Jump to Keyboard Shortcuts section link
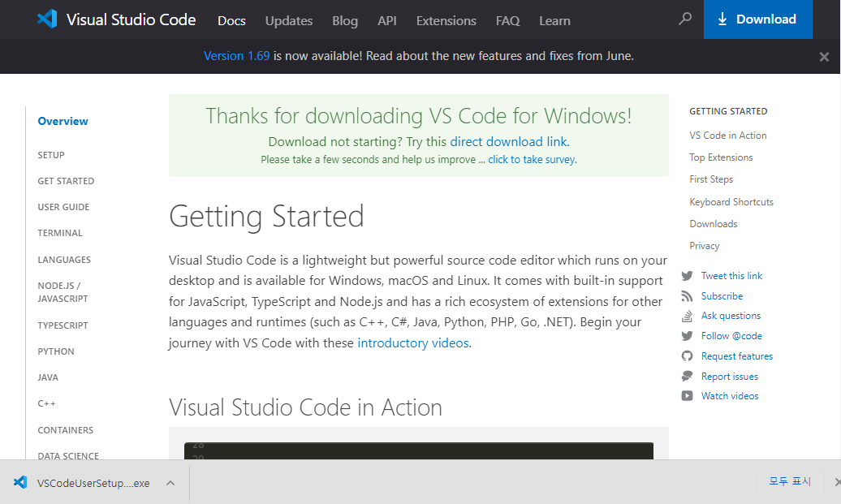 731,202
